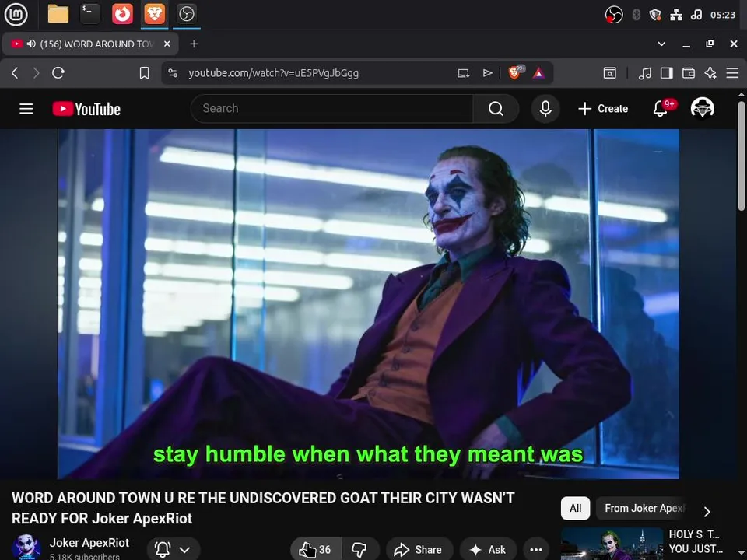Image resolution: width=747 pixels, height=560 pixels.
Task: Toggle the browser sidebar panel
Action: tap(667, 73)
